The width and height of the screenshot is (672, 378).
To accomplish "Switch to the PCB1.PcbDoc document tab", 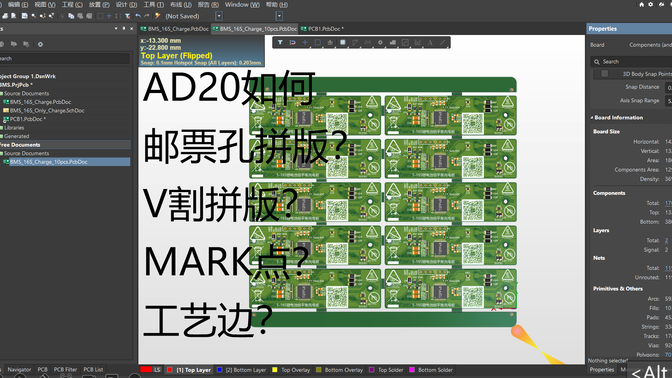I will click(323, 29).
